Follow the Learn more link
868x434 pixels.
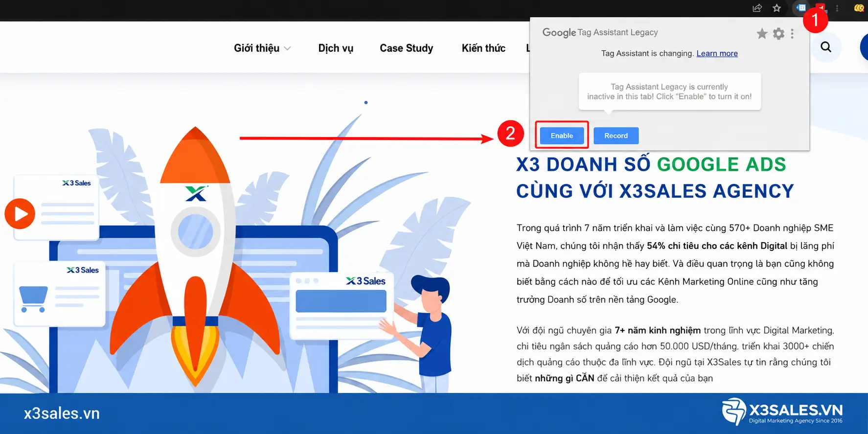(x=717, y=53)
